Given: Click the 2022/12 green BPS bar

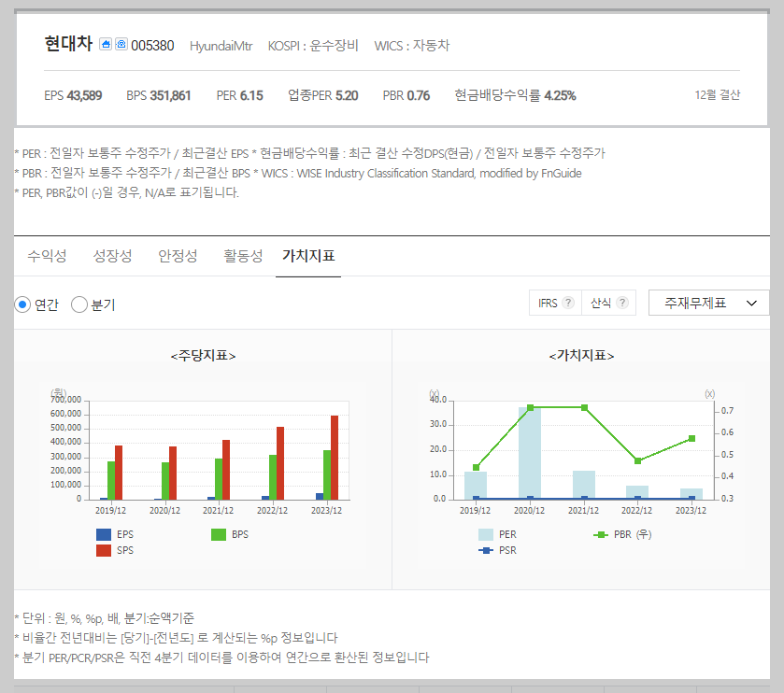Looking at the screenshot, I should pos(273,477).
